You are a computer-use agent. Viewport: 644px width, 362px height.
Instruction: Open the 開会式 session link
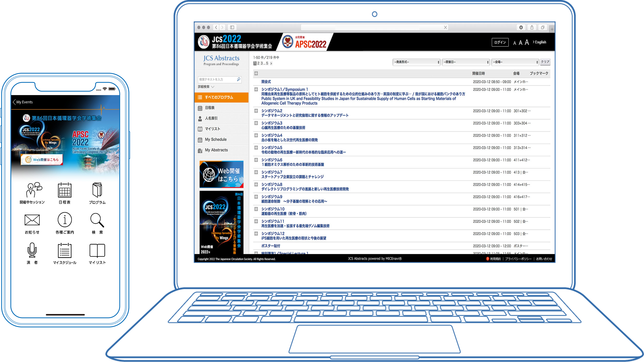(266, 82)
